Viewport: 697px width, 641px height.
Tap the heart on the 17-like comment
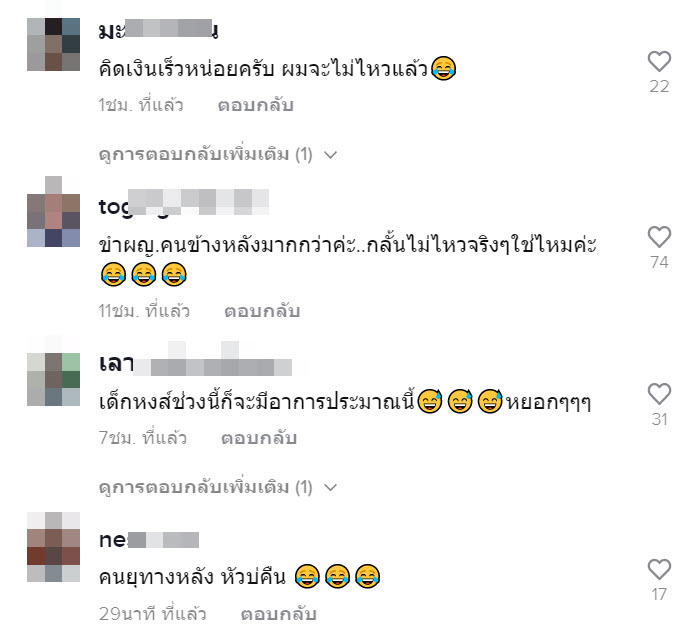659,569
